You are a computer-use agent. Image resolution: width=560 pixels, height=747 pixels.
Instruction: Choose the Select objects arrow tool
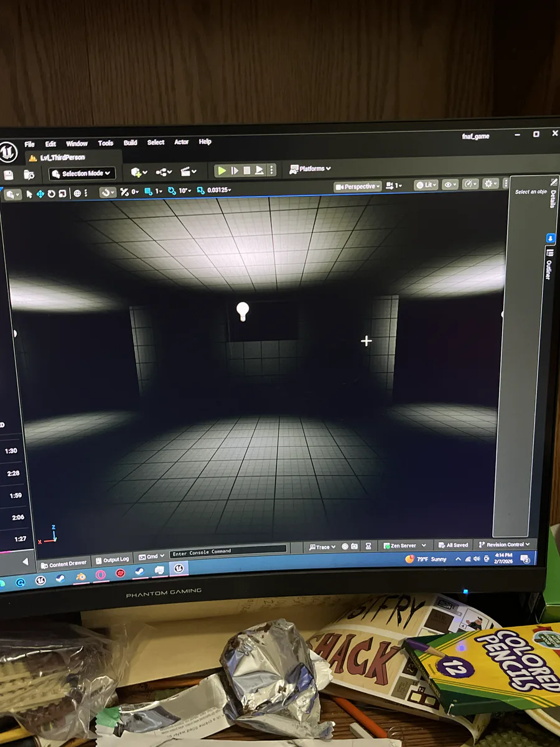click(29, 194)
